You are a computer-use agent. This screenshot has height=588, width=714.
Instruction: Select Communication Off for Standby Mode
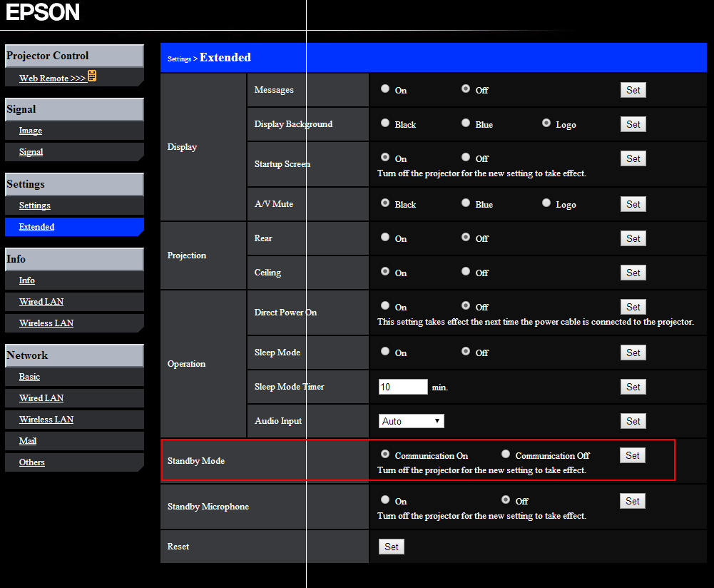pyautogui.click(x=506, y=453)
